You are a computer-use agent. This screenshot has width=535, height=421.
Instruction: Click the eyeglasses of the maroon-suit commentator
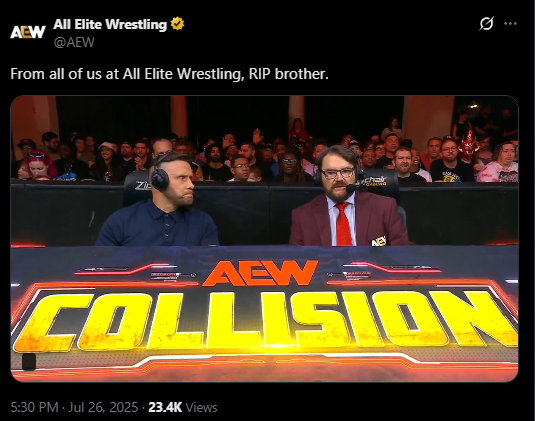[338, 173]
